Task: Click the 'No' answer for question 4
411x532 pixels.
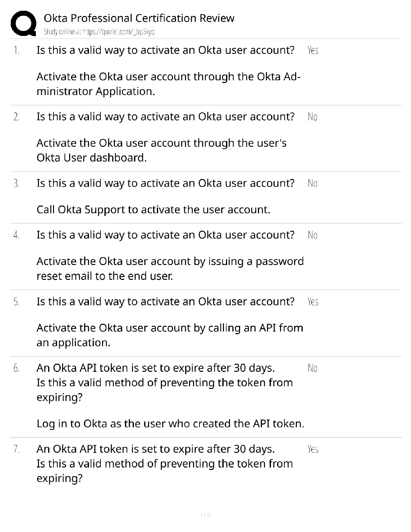Action: pos(312,235)
